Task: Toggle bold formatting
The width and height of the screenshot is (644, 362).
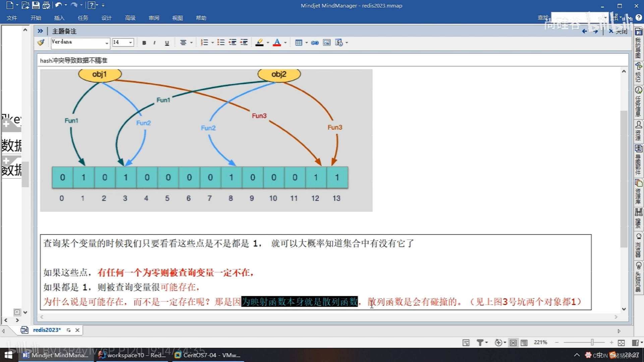Action: click(x=144, y=43)
